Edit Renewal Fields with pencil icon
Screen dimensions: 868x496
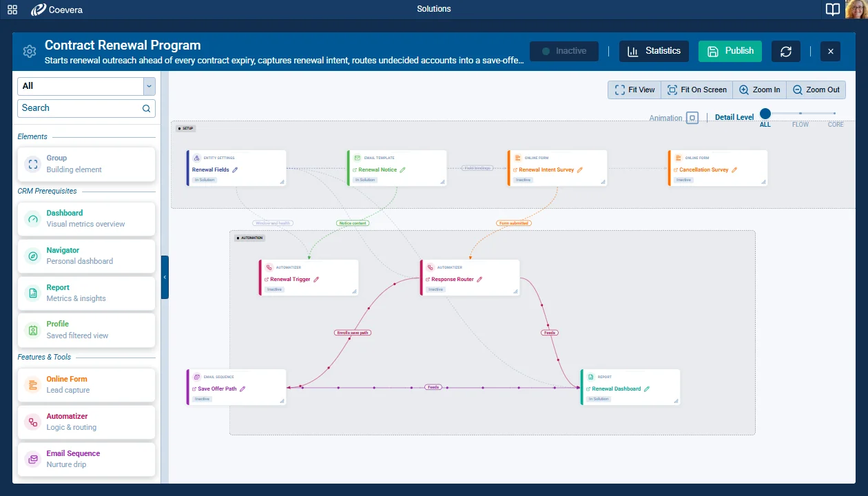pos(235,169)
